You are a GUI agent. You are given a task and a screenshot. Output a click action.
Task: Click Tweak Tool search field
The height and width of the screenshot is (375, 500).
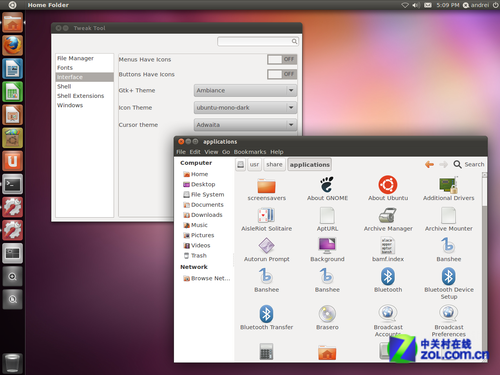(x=258, y=41)
